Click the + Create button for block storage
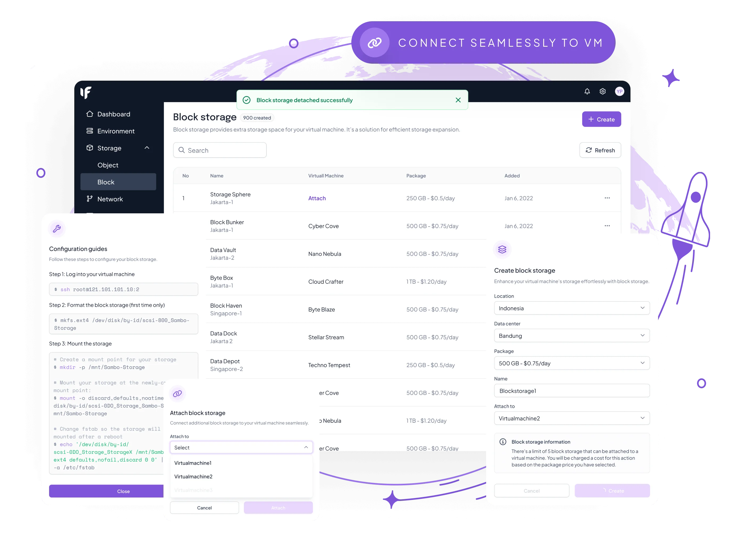 [x=602, y=119]
